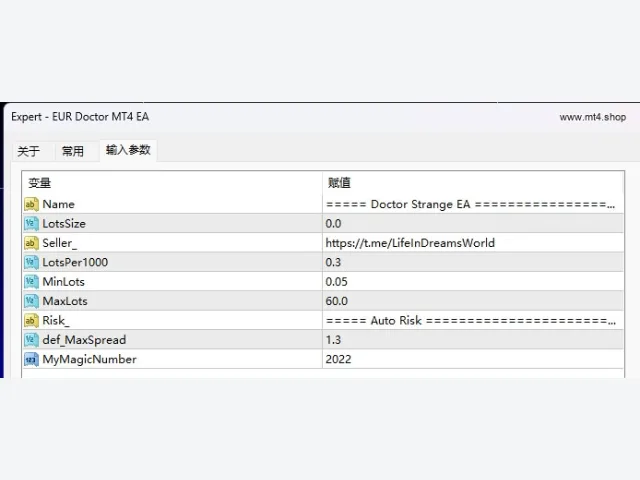
Task: Edit the Doctor Strange EA name value
Action: (x=473, y=204)
